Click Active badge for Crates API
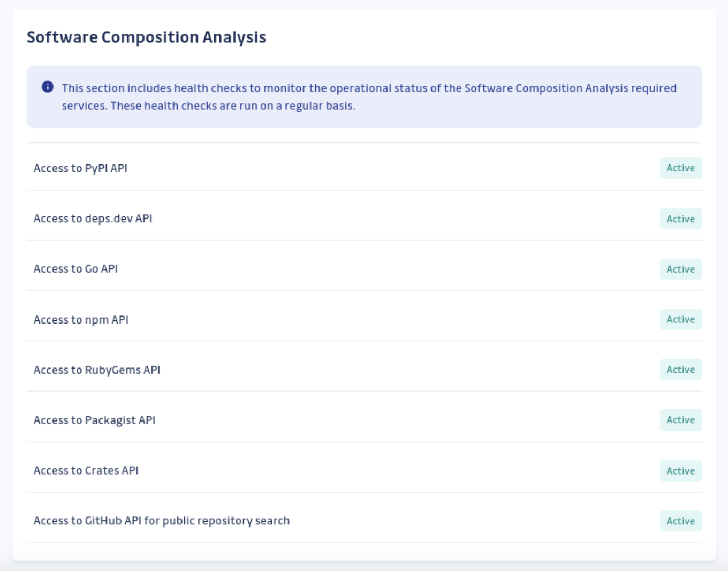 point(680,471)
